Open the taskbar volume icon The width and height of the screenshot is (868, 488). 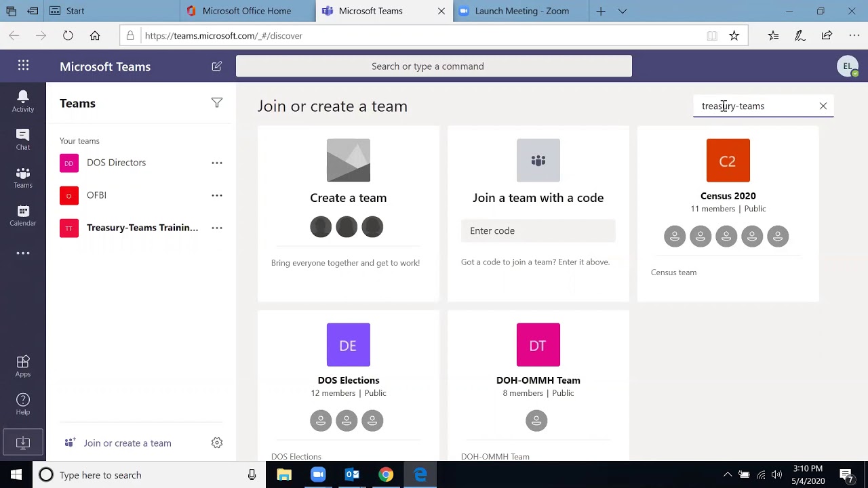[x=776, y=475]
